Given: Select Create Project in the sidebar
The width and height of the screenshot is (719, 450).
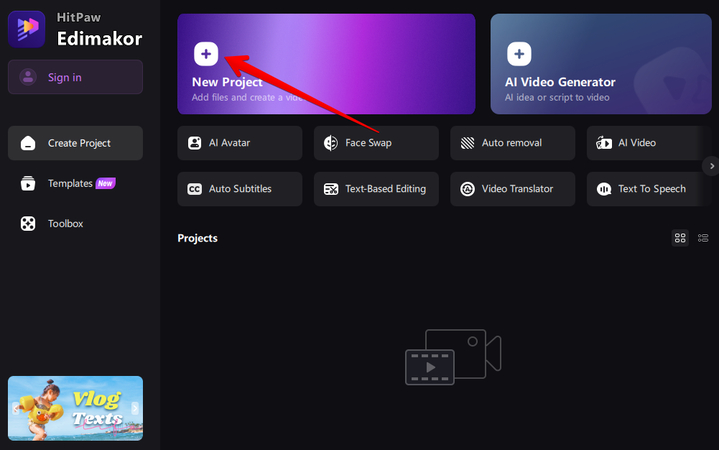Looking at the screenshot, I should pyautogui.click(x=75, y=143).
